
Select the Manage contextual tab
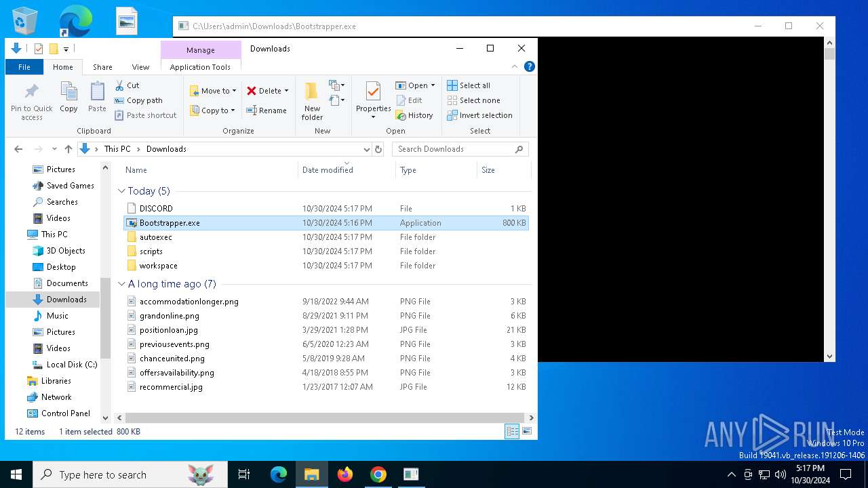[x=201, y=50]
